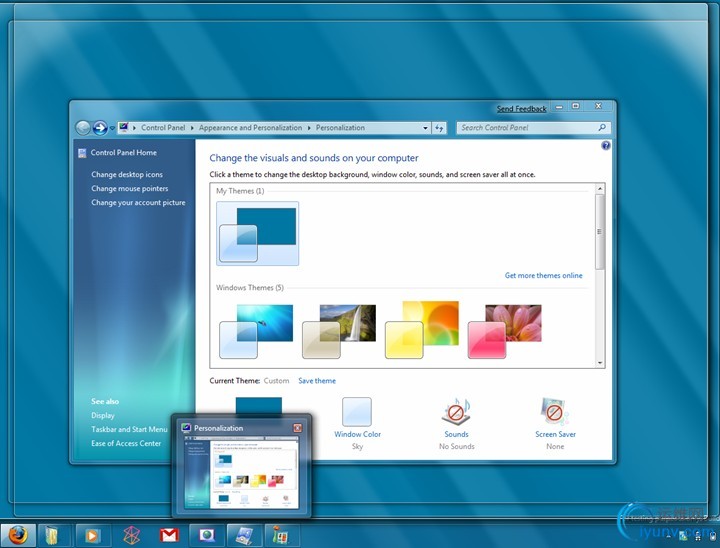Click the address bar Control Panel icon
The width and height of the screenshot is (720, 548).
[x=123, y=127]
